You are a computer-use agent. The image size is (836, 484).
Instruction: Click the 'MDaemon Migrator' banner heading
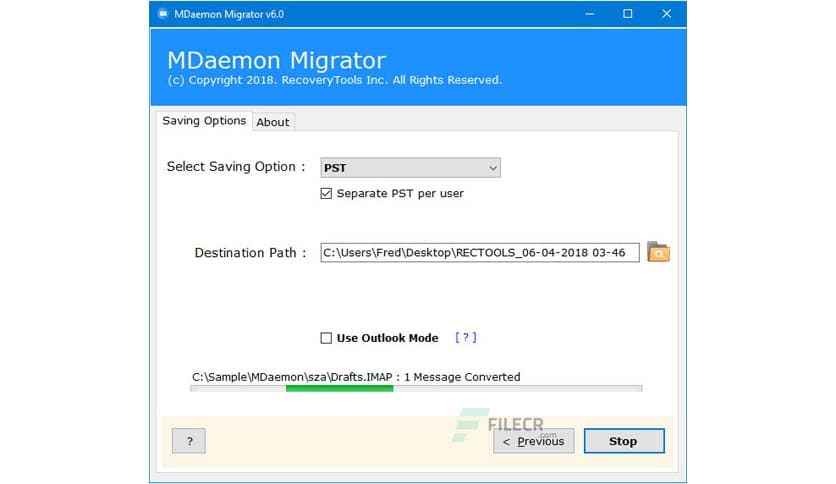tap(277, 60)
